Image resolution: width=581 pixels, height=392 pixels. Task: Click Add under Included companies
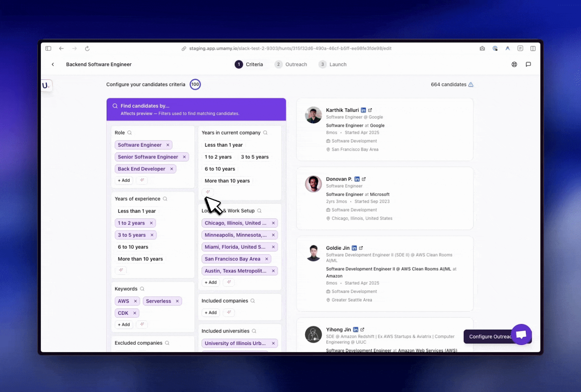tap(211, 313)
